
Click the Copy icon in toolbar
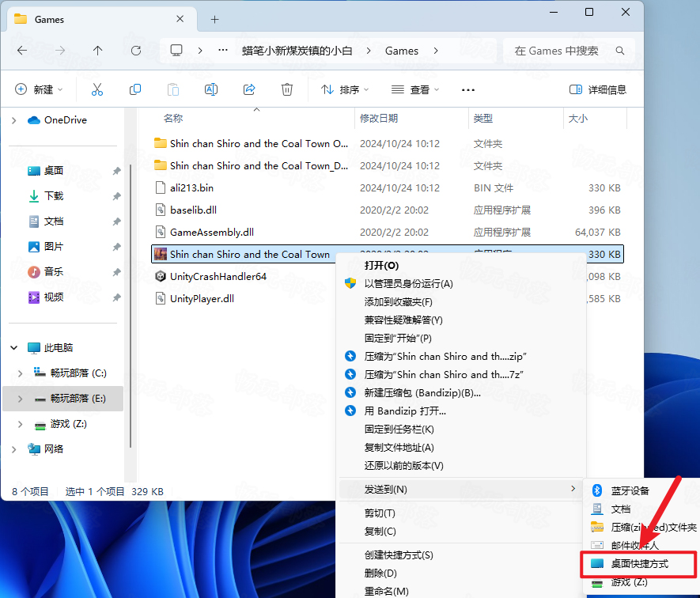(134, 89)
